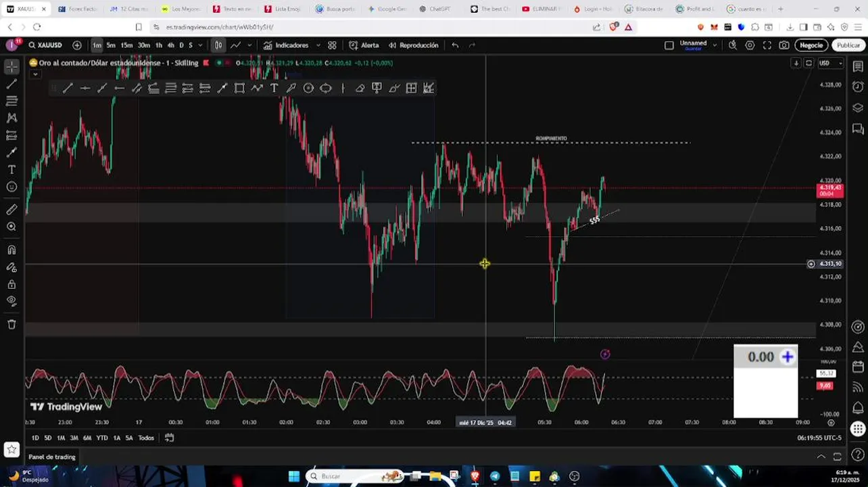Image resolution: width=868 pixels, height=487 pixels.
Task: Switch to the 4h timeframe
Action: [x=170, y=45]
